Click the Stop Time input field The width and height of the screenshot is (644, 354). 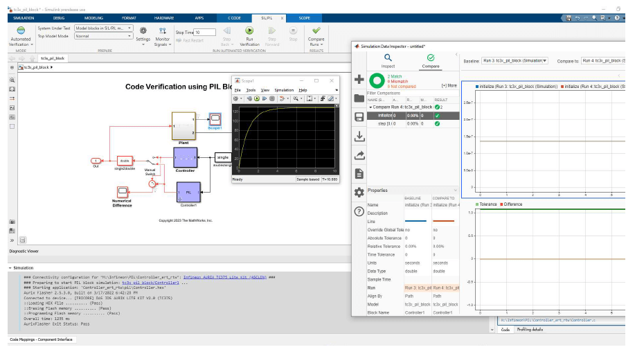[205, 32]
